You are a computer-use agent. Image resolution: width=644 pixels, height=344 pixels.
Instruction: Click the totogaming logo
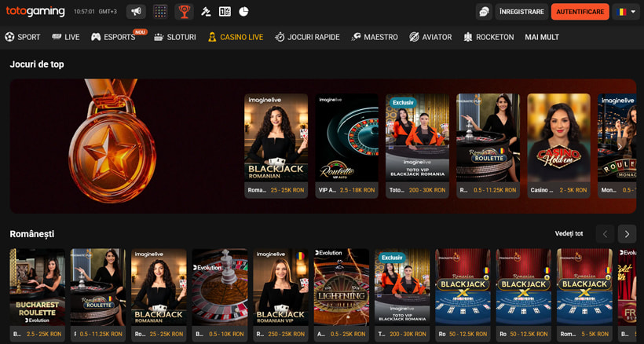tap(35, 12)
